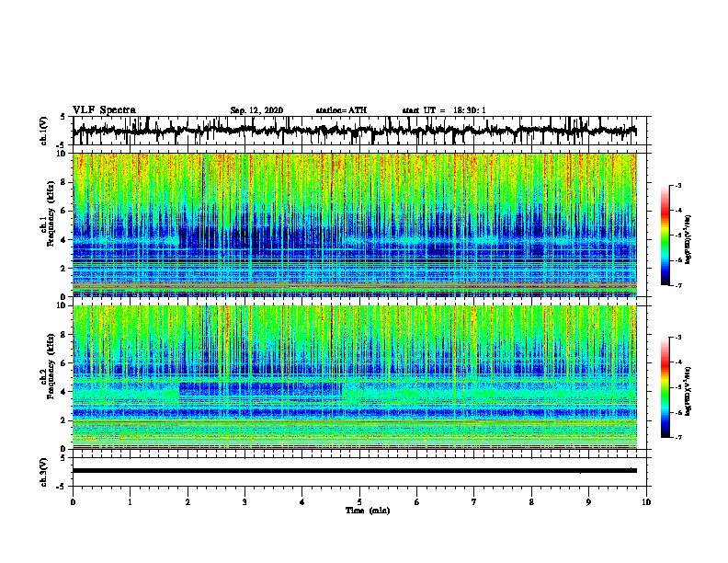
Task: Click the "start UT = 18:30:1" header text
Action: pyautogui.click(x=444, y=110)
